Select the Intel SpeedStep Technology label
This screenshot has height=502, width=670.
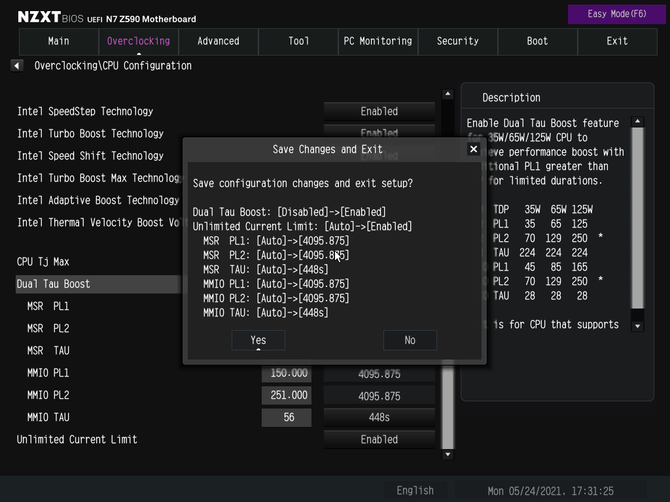[85, 112]
